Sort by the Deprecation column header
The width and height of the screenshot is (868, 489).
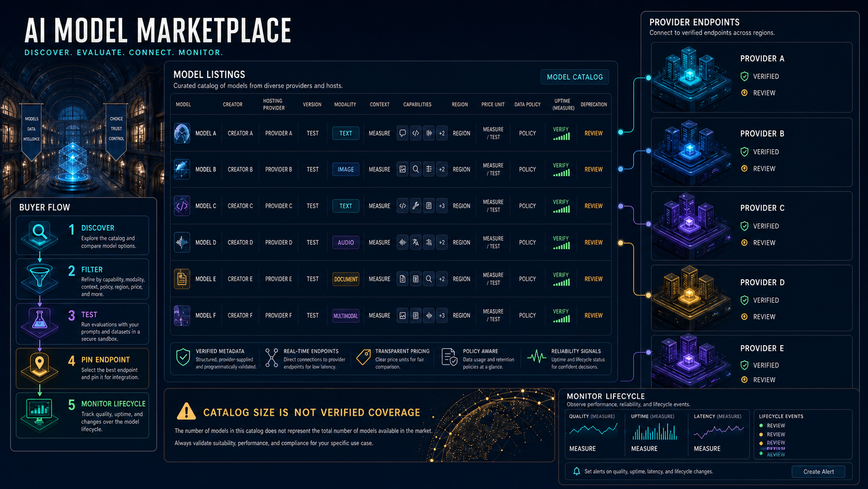594,104
